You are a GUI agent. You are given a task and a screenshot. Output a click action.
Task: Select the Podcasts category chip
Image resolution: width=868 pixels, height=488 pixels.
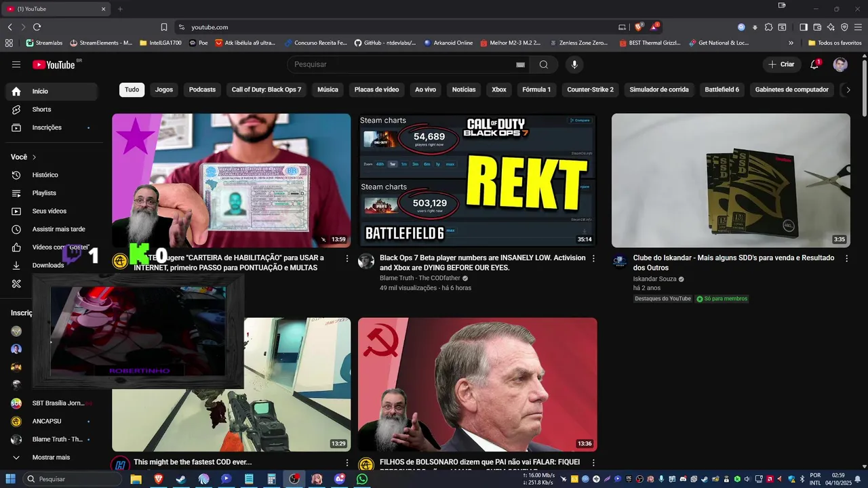(x=202, y=89)
